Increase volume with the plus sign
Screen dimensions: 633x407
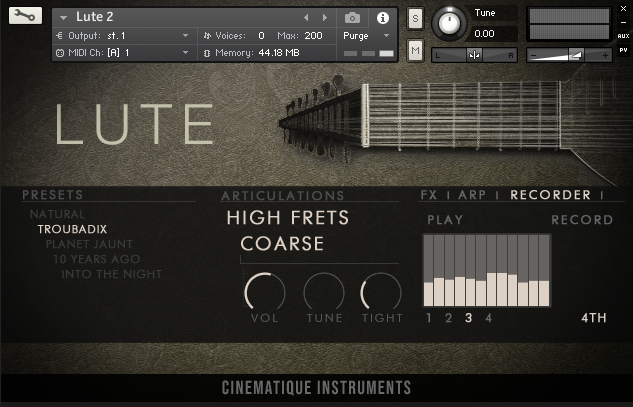605,55
